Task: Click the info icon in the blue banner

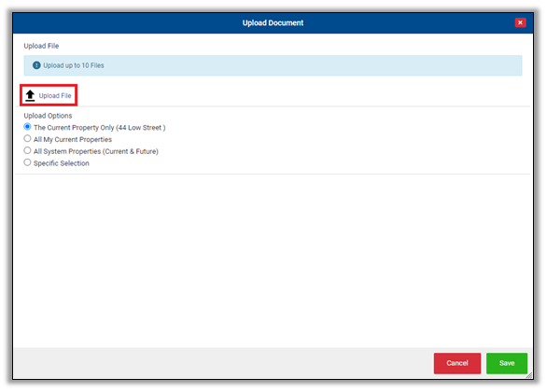Action: (36, 65)
